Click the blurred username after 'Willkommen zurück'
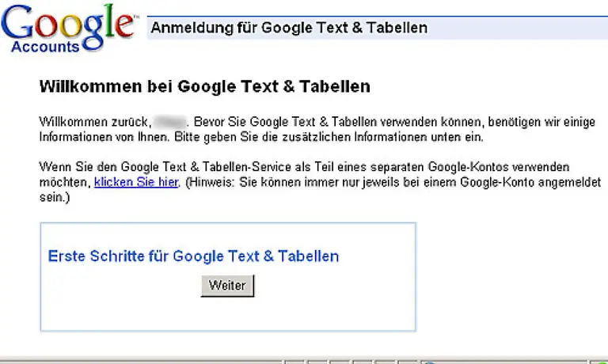Image resolution: width=608 pixels, height=364 pixels. pyautogui.click(x=169, y=122)
